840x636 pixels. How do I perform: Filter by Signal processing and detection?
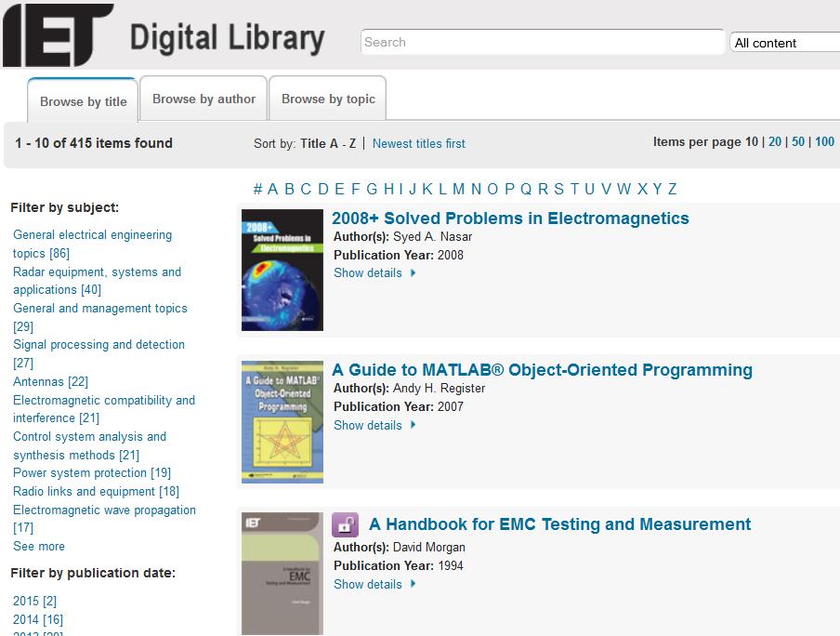[x=98, y=354]
